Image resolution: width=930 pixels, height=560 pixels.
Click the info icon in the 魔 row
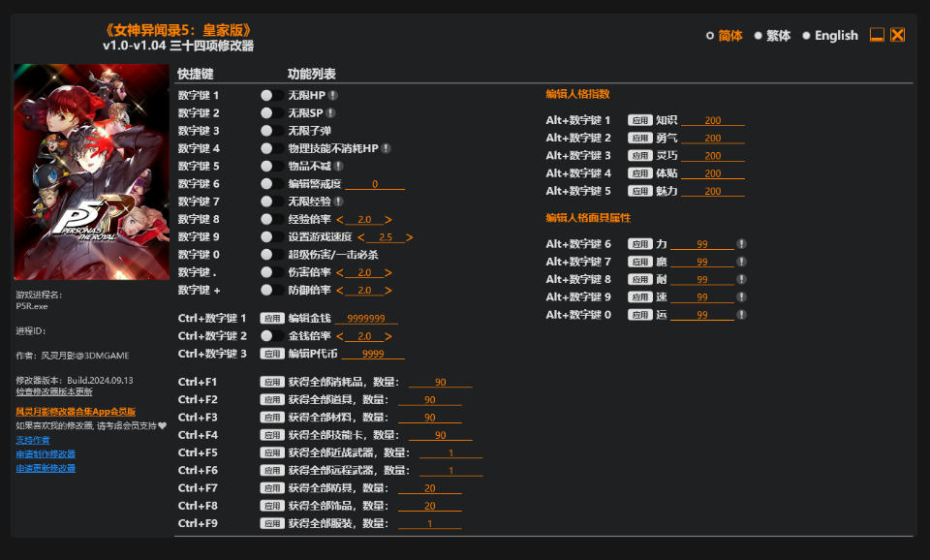click(x=741, y=262)
